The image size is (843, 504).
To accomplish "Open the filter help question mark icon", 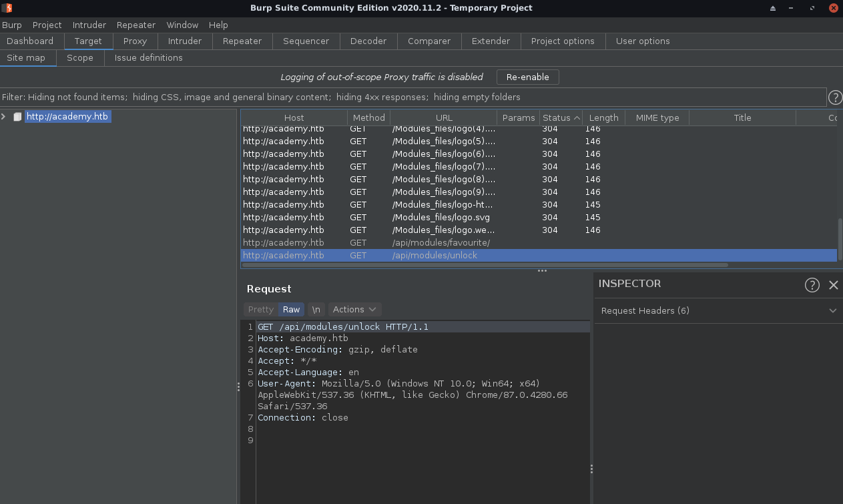I will (835, 97).
